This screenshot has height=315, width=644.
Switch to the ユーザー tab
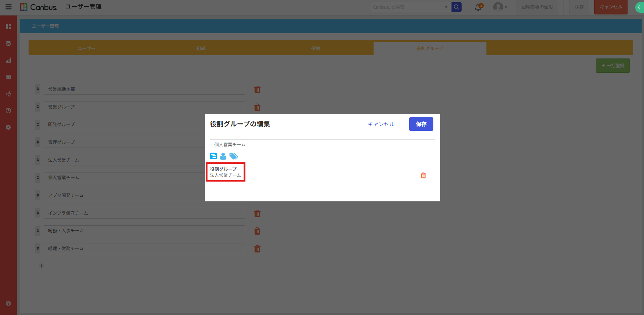point(86,48)
